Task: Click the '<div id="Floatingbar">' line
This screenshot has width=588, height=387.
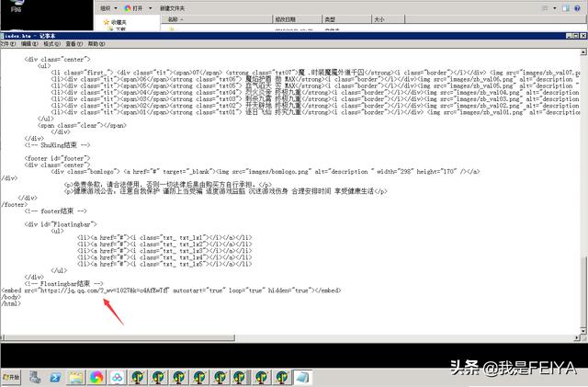Action: click(61, 224)
